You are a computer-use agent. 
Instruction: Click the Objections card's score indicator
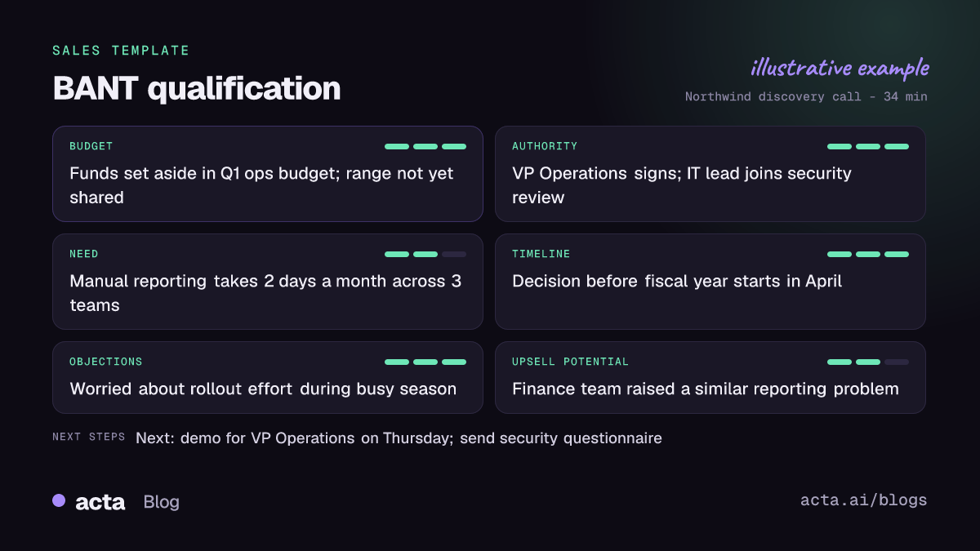click(425, 362)
